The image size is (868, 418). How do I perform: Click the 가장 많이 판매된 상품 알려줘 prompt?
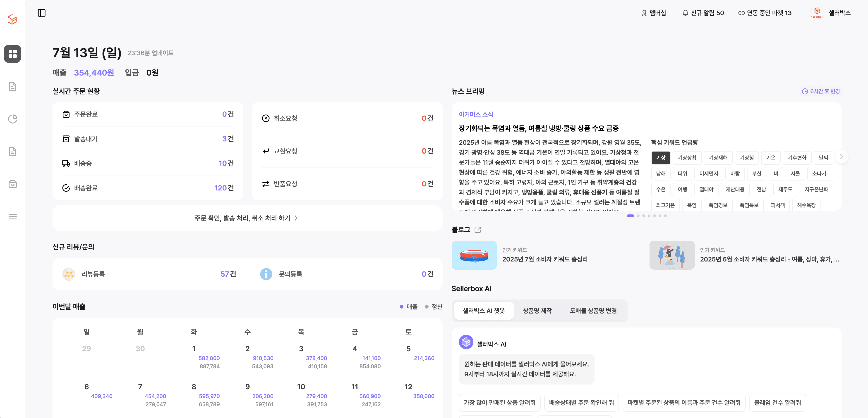coord(499,403)
